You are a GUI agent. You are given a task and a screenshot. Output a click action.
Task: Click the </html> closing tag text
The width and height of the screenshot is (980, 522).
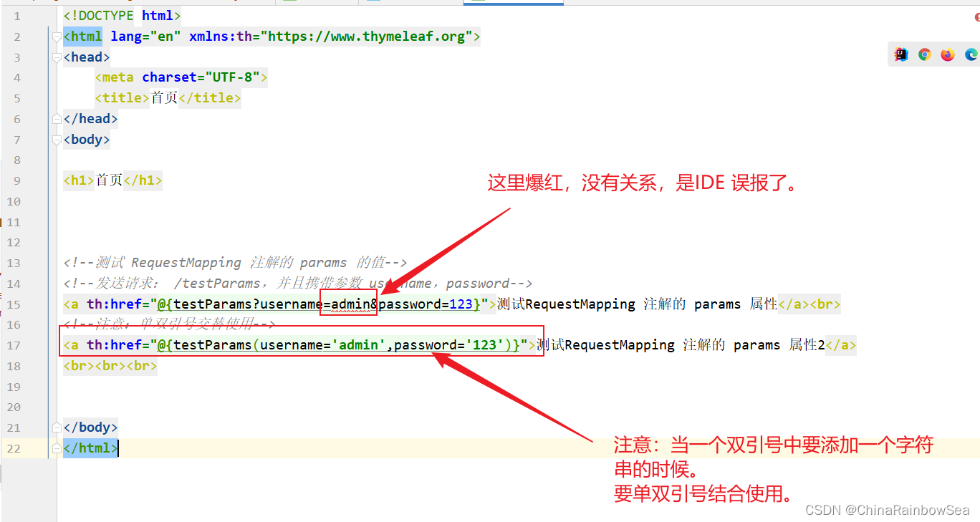click(90, 448)
